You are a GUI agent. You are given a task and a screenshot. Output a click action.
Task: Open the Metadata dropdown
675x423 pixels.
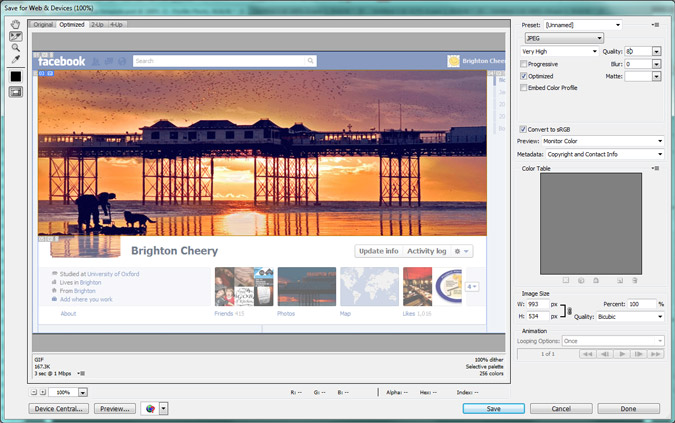tap(603, 154)
